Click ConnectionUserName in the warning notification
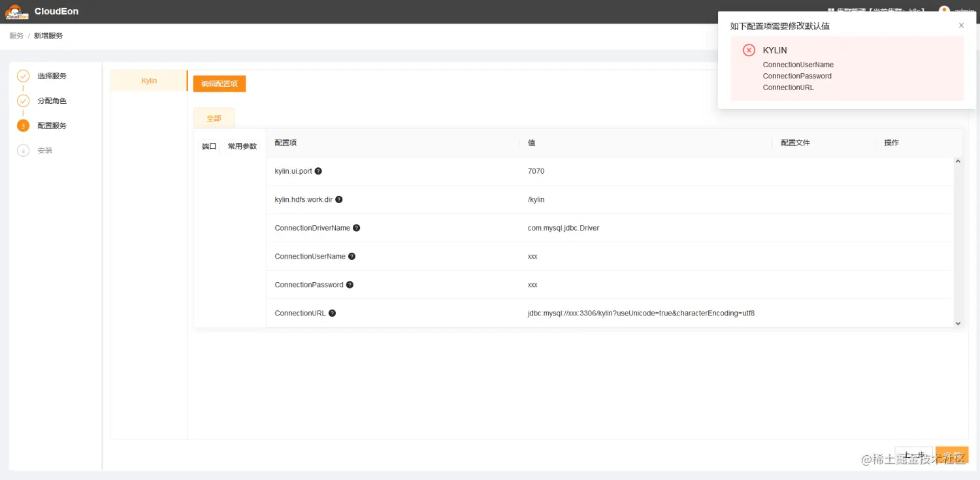The width and height of the screenshot is (980, 480). pyautogui.click(x=798, y=65)
